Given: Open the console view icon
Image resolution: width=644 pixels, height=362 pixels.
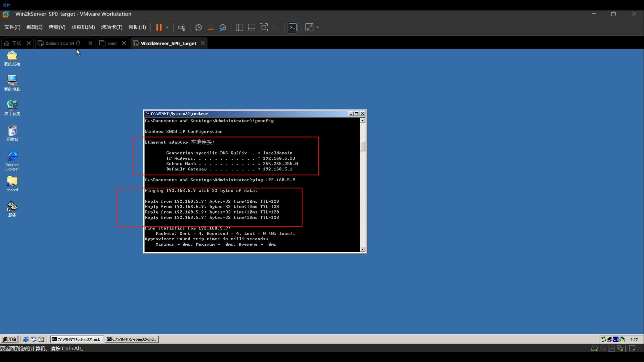Looking at the screenshot, I should [292, 27].
